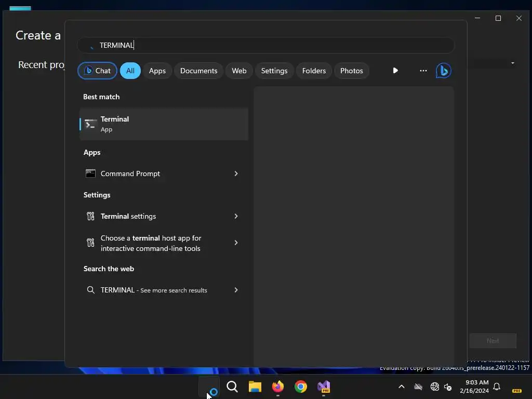This screenshot has height=399, width=532.
Task: Filter results by Photos
Action: tap(352, 71)
